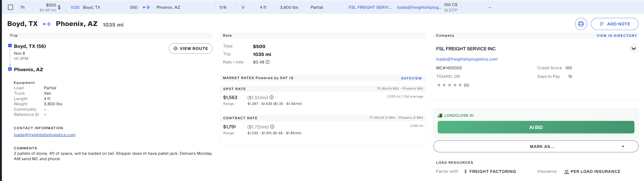The width and height of the screenshot is (644, 181).
Task: Open the Mark As dropdown
Action: pos(535,146)
